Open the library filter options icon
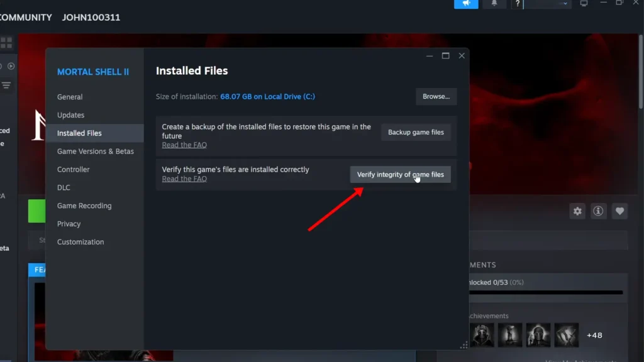The height and width of the screenshot is (362, 644). tap(6, 85)
